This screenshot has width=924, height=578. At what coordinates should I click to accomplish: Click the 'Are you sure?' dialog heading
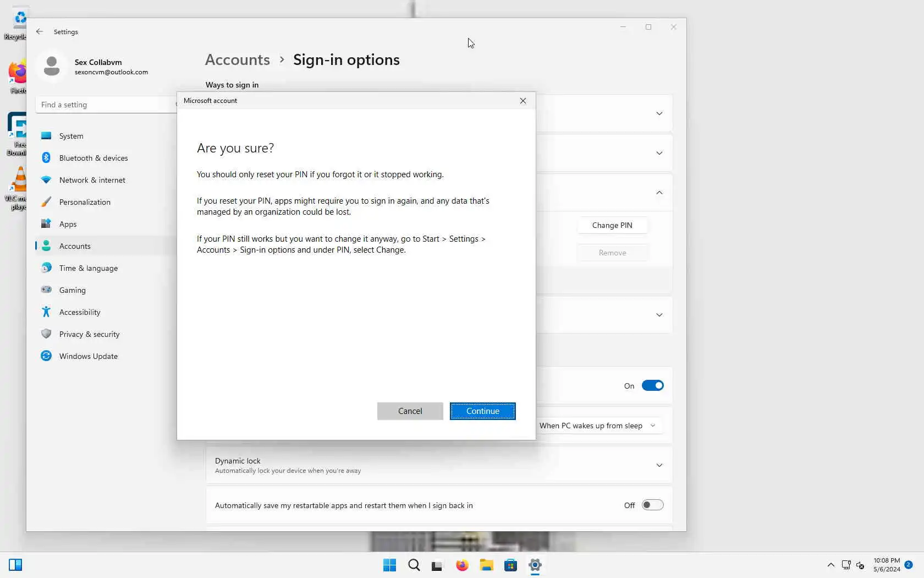tap(235, 148)
